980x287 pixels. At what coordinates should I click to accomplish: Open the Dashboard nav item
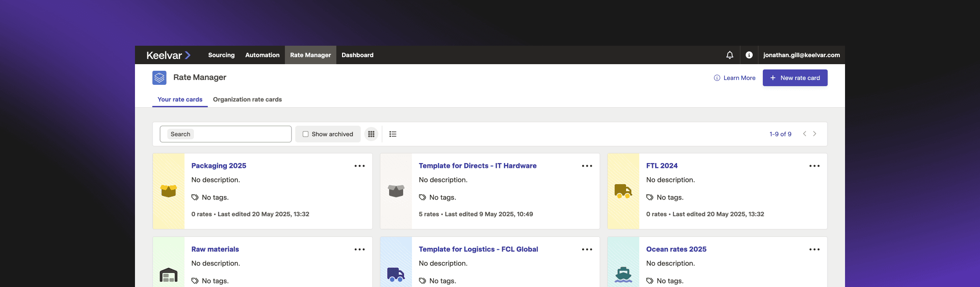click(357, 55)
